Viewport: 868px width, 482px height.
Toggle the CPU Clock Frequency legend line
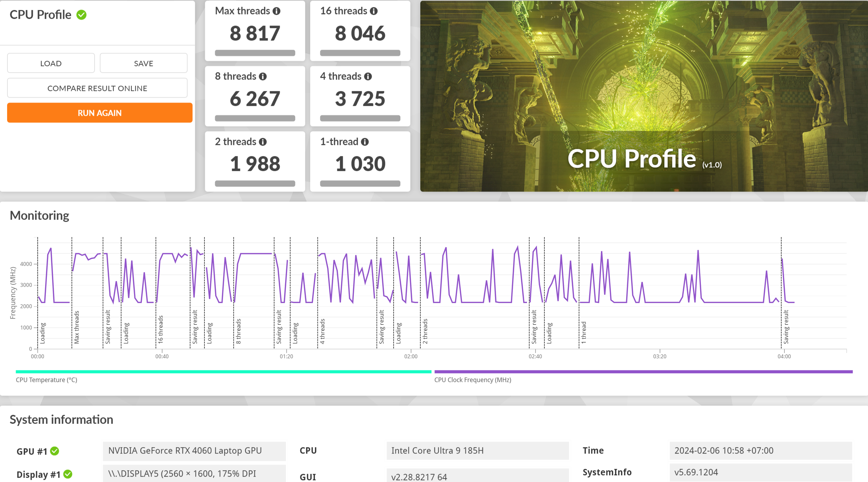pos(643,372)
